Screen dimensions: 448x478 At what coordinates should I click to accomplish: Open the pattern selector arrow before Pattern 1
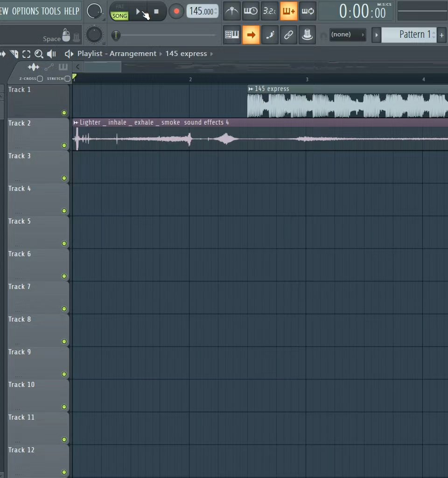[377, 35]
